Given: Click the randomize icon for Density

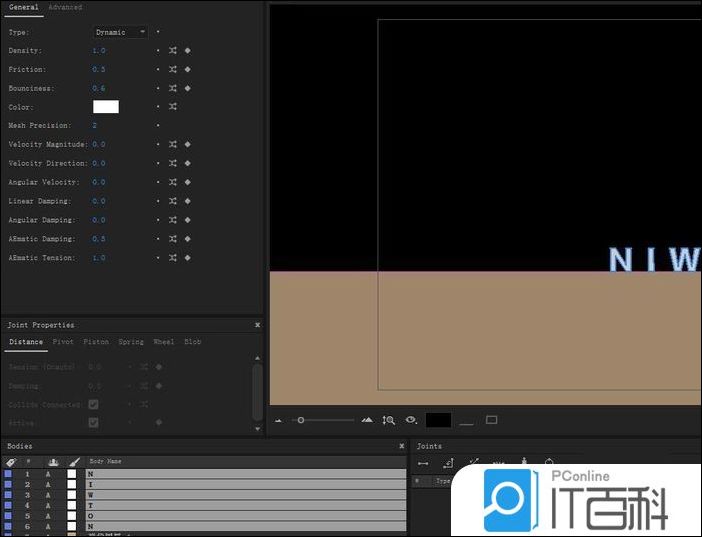Looking at the screenshot, I should point(173,50).
